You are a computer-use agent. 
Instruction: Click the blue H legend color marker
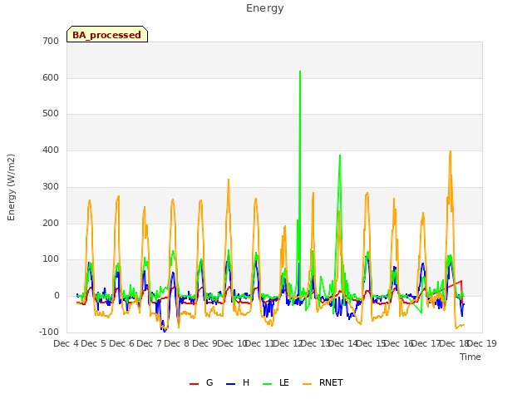pos(230,384)
